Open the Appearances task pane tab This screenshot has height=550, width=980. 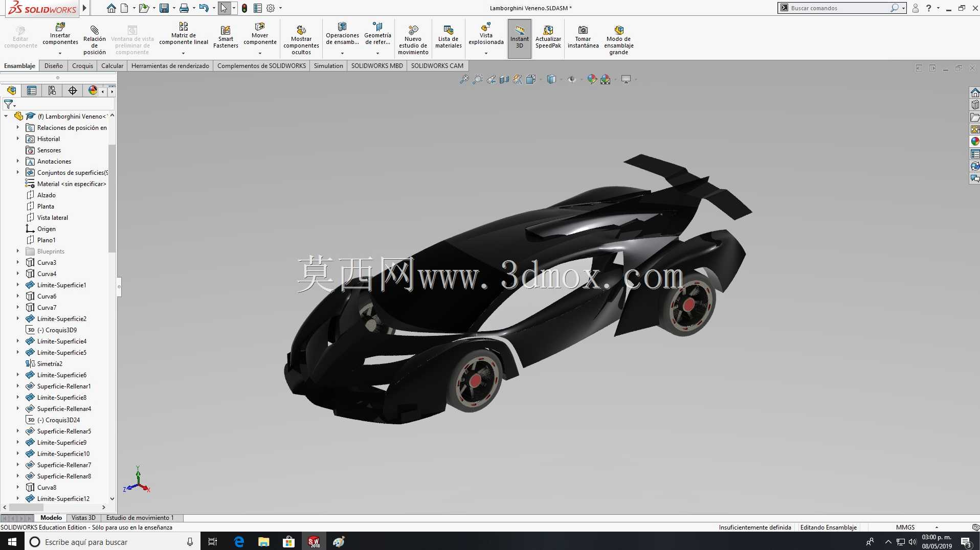975,142
